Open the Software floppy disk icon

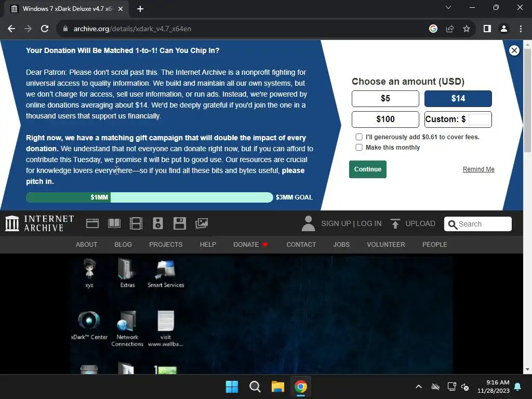click(179, 223)
